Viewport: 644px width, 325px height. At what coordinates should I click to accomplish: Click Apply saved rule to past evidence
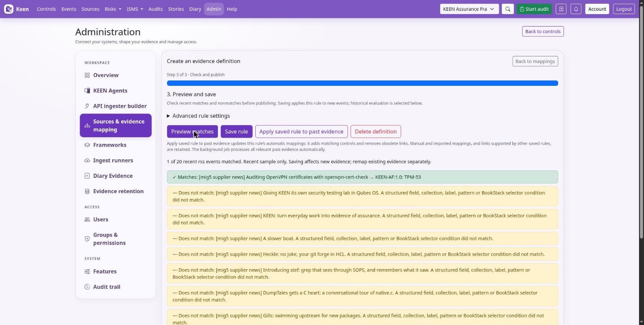pos(301,132)
